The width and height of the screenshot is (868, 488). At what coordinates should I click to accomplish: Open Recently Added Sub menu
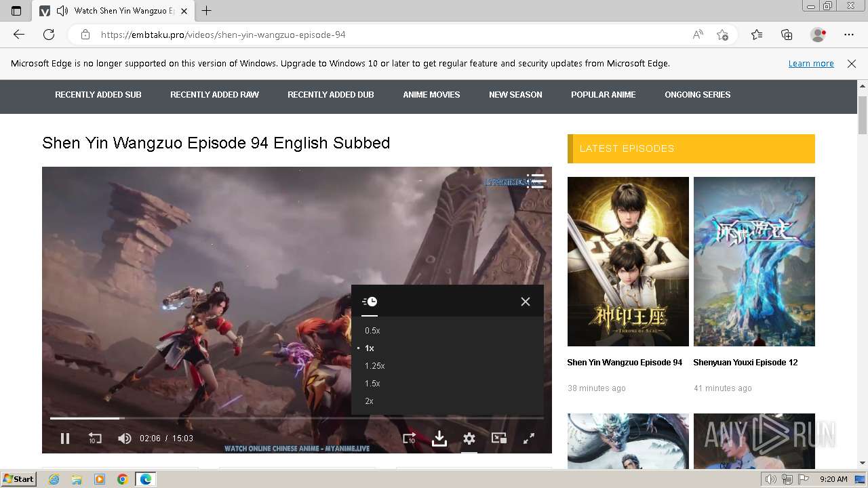(x=98, y=95)
